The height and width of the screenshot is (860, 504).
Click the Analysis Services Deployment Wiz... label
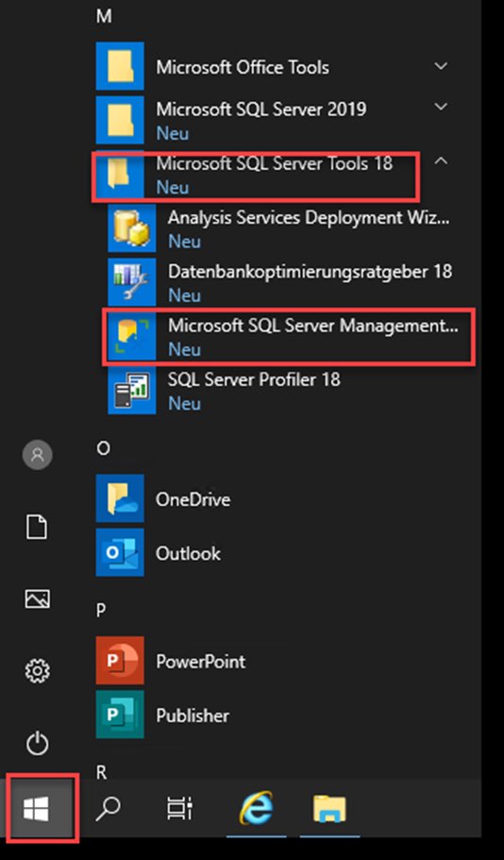[x=309, y=217]
